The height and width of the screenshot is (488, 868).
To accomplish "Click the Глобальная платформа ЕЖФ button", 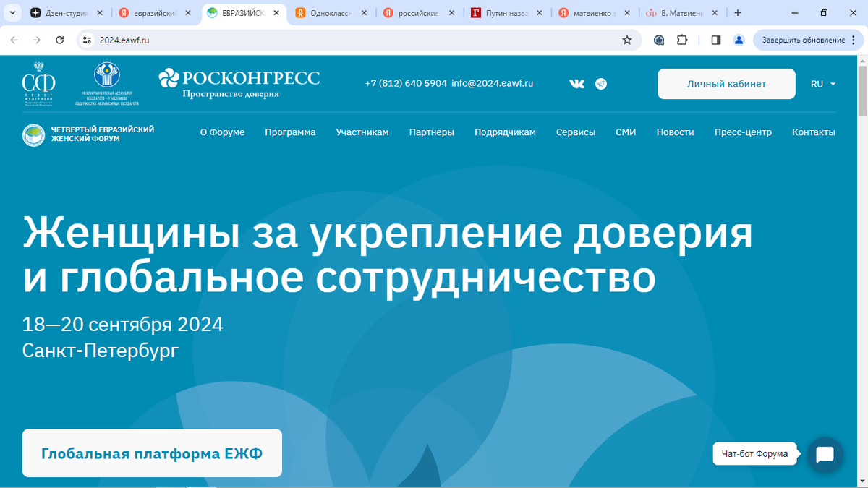I will [x=152, y=453].
